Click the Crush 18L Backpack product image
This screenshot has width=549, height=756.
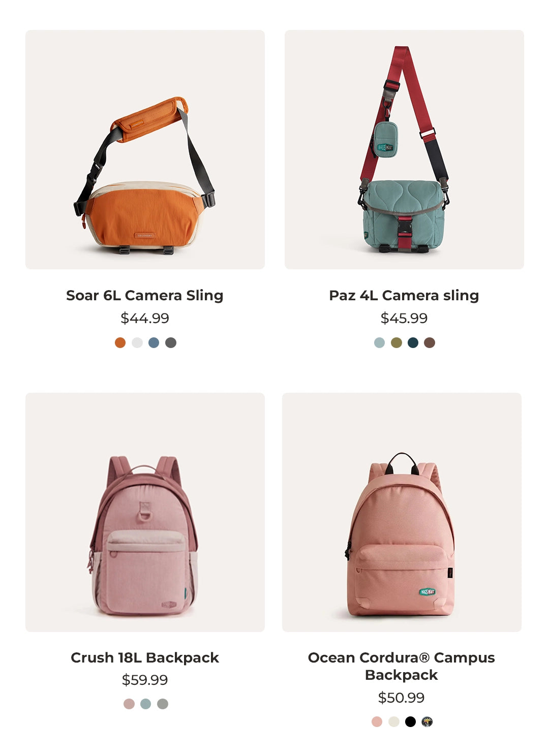145,512
